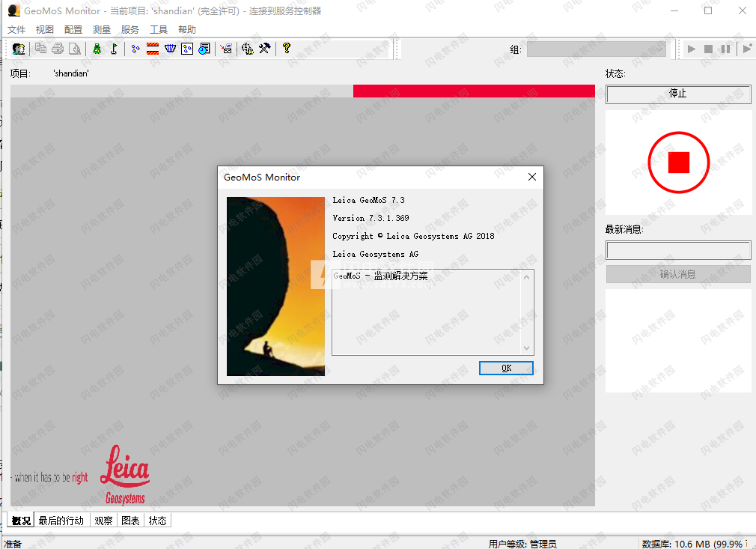Click the 确认消息 button
The width and height of the screenshot is (756, 549).
click(678, 274)
